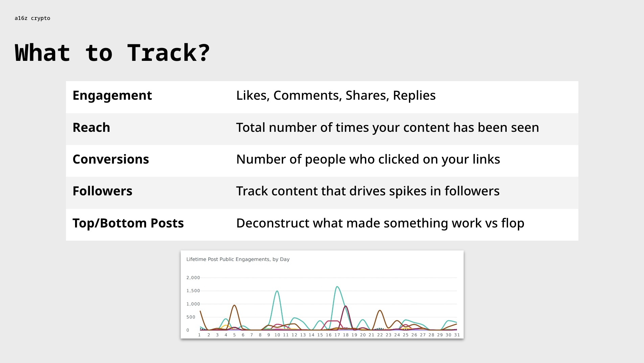Click the tallest teal peak in chart
Image resolution: width=644 pixels, height=363 pixels.
pos(337,287)
